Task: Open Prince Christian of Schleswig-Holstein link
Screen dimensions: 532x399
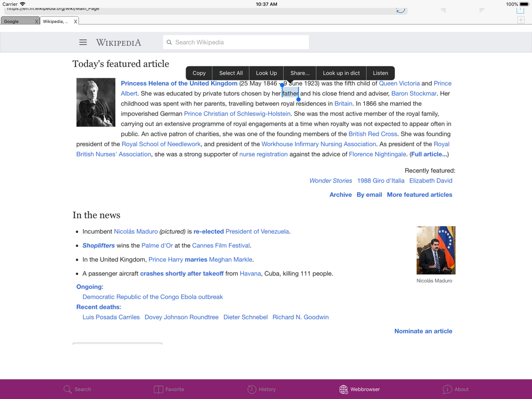Action: pyautogui.click(x=237, y=114)
